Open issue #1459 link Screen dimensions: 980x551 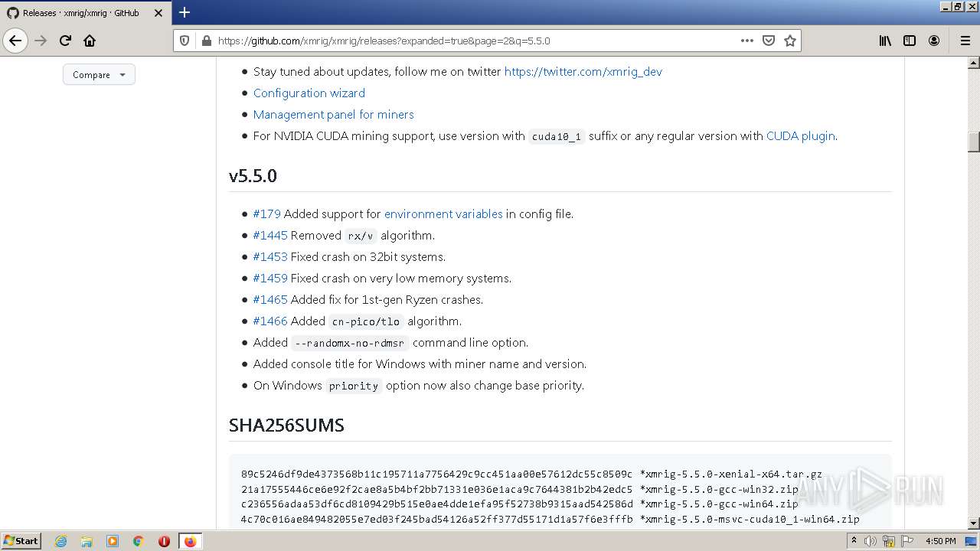(269, 278)
